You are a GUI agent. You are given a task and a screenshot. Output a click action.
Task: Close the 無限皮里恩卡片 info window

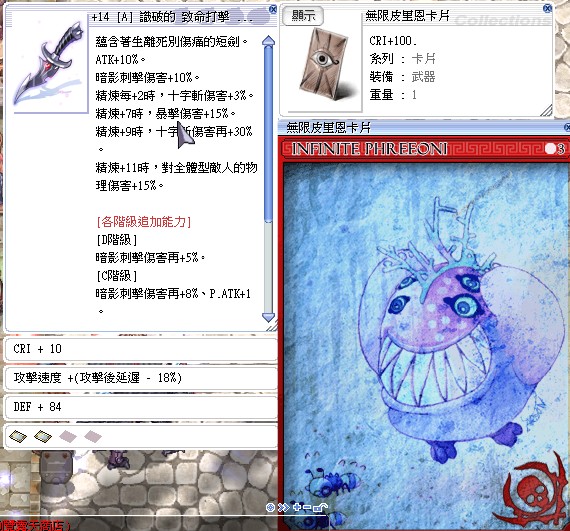point(547,8)
